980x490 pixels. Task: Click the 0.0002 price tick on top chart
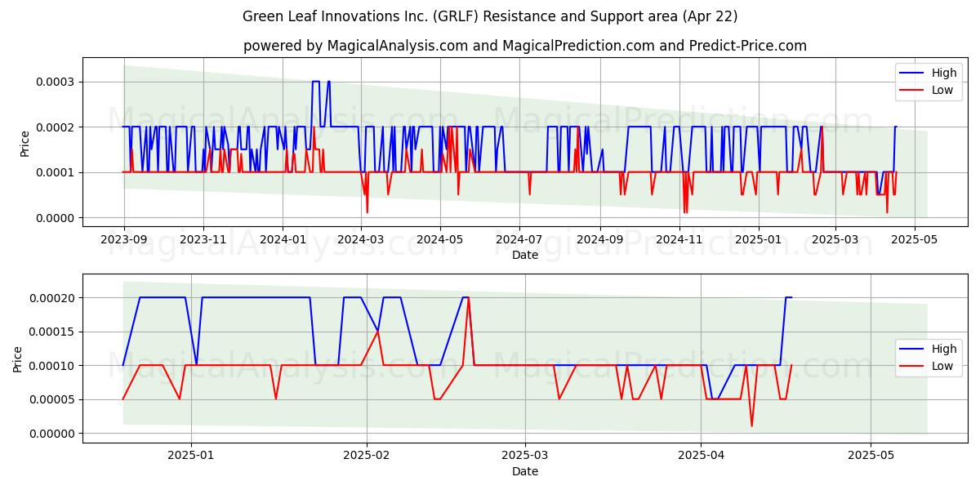pos(56,127)
